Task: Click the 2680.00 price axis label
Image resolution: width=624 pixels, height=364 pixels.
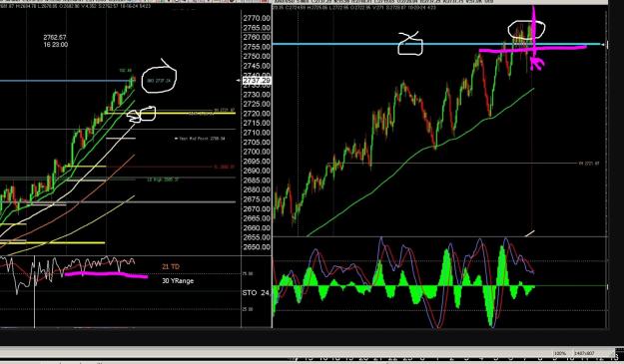Action: (257, 189)
